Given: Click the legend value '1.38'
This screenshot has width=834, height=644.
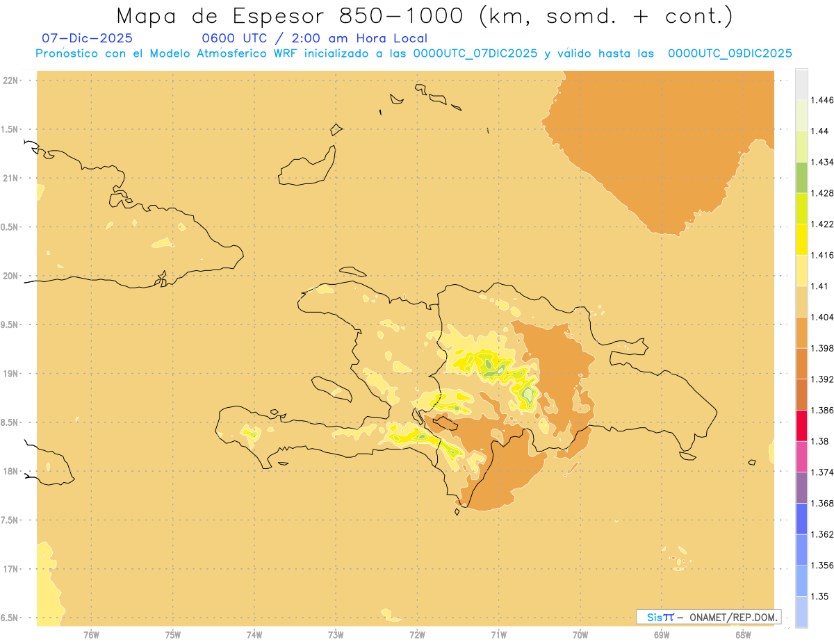Looking at the screenshot, I should [821, 441].
